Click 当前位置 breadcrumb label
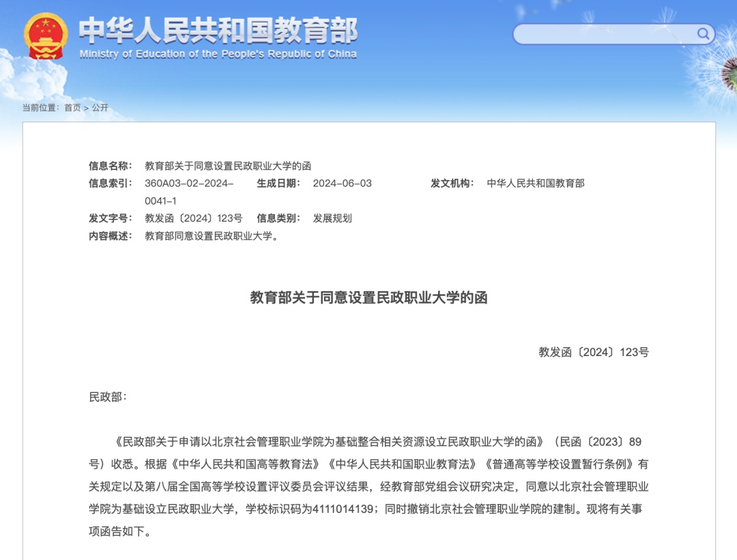 pos(40,108)
